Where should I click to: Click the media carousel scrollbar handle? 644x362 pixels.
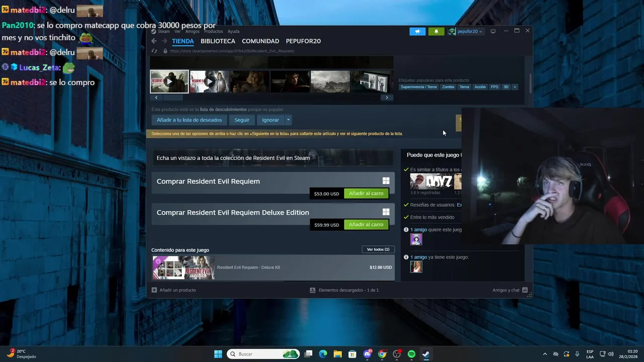pos(173,98)
